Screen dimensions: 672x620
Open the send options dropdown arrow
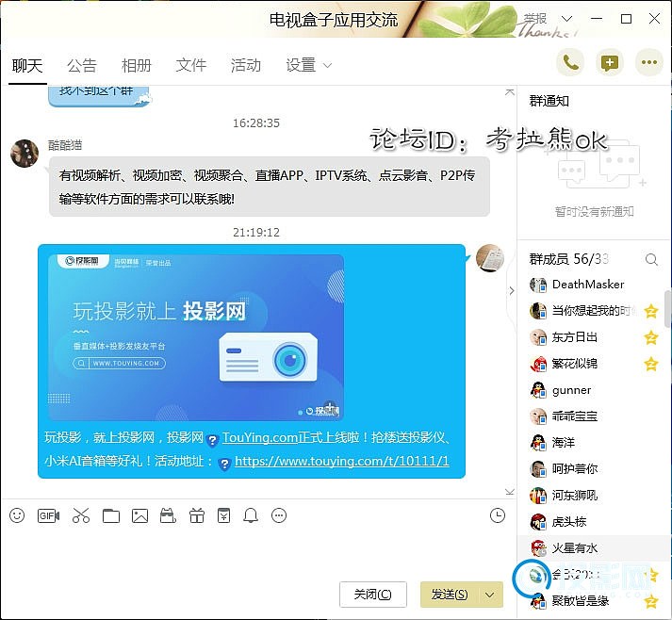[x=489, y=595]
